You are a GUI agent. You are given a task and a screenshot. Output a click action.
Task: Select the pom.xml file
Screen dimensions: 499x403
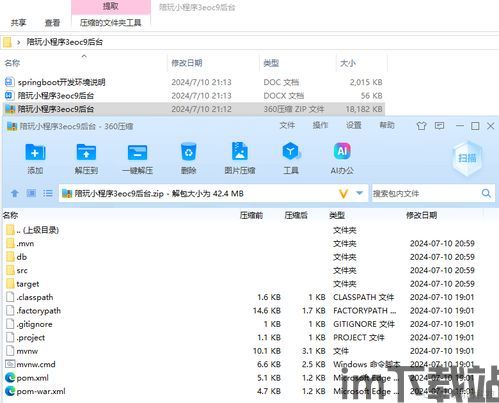coord(32,378)
